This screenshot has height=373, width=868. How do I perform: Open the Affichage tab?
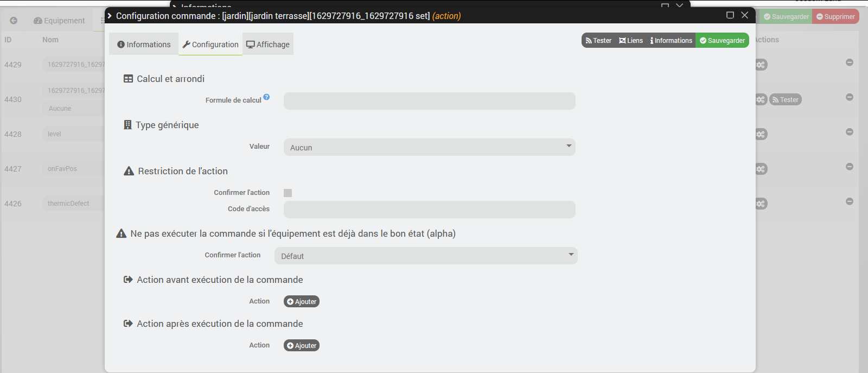click(268, 45)
